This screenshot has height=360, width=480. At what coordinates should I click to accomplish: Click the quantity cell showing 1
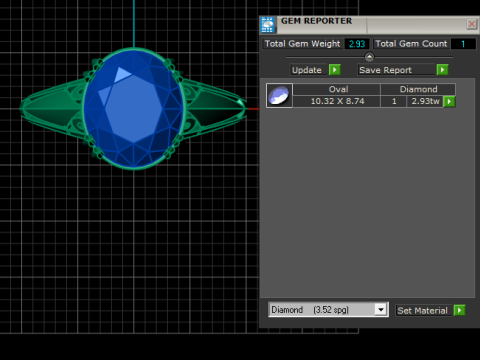(394, 101)
